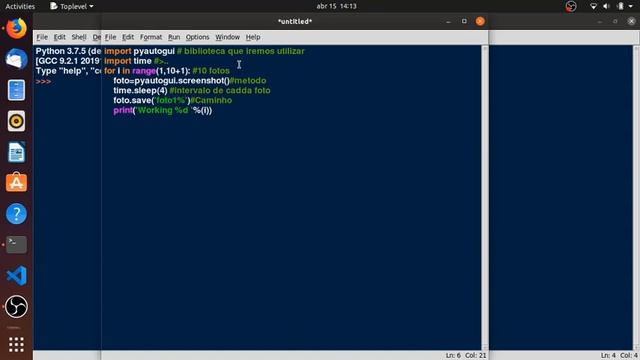Open the Options menu in editor
Viewport: 640px width, 360px height.
click(x=198, y=37)
